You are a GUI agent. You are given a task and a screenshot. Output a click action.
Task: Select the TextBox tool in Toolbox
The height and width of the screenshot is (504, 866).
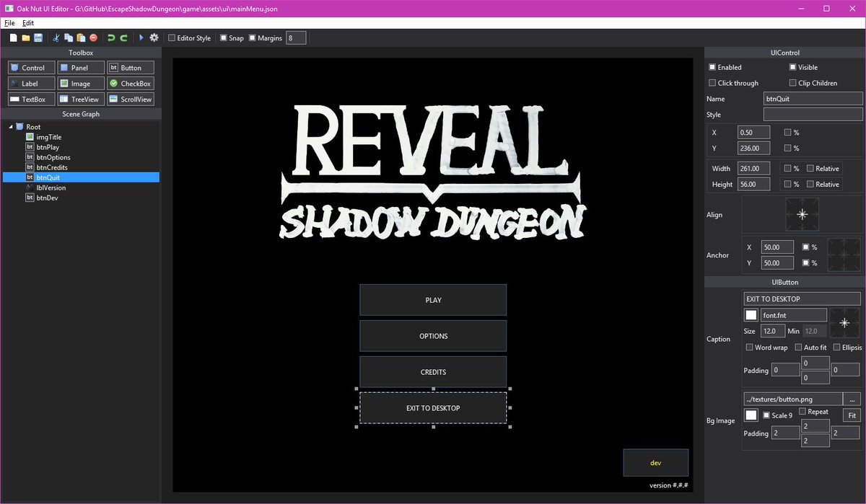[31, 100]
